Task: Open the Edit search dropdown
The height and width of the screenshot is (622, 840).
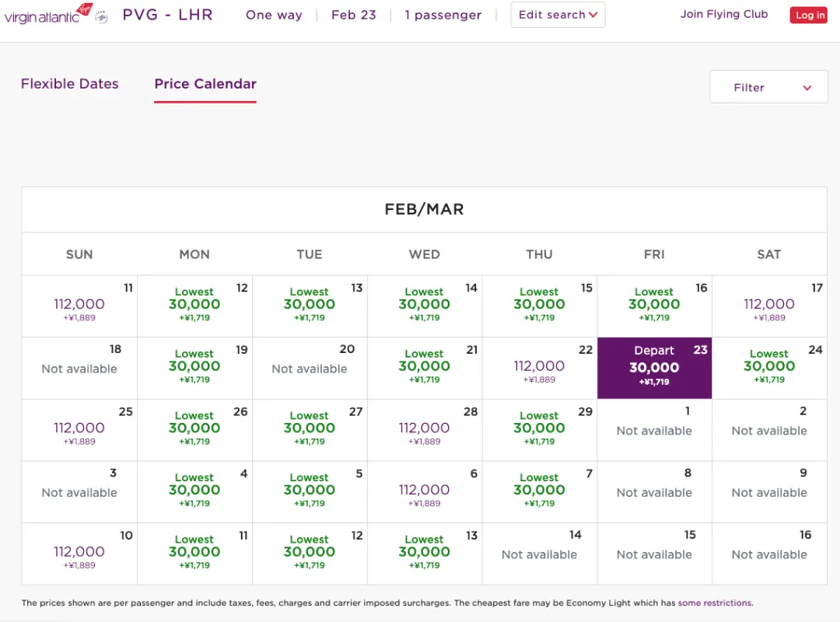Action: (558, 15)
